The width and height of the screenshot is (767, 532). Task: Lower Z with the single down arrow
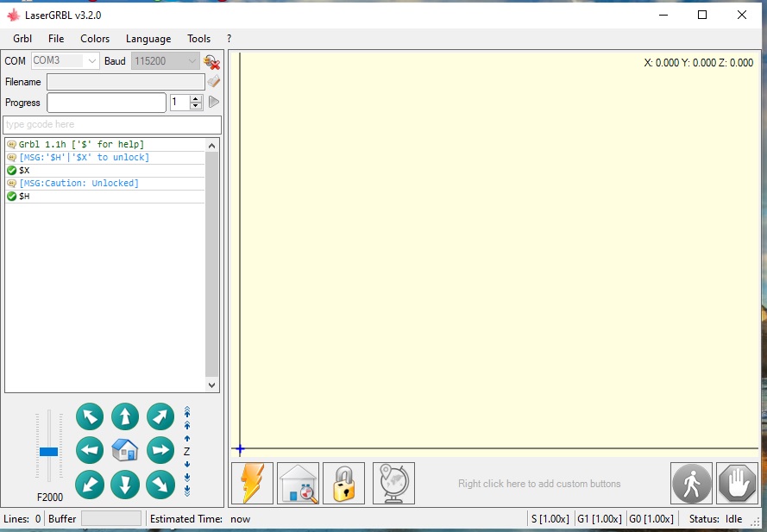(x=187, y=464)
